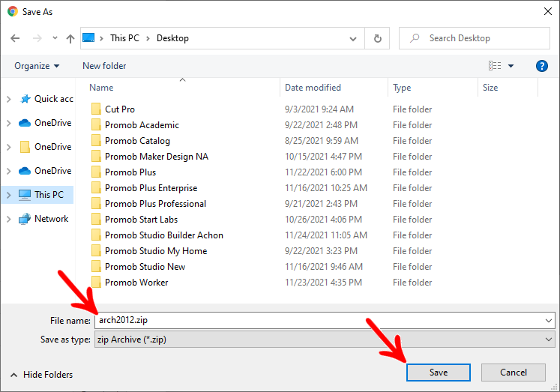Click the Promob Plus folder icon

pos(96,172)
